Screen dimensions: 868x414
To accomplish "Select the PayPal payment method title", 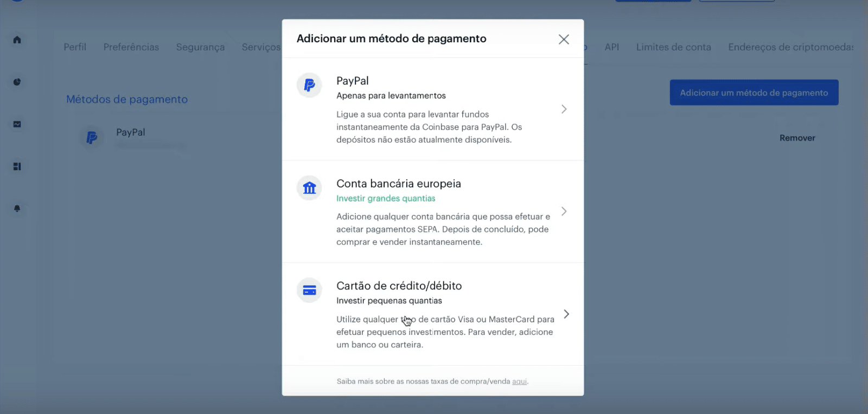I will coord(353,81).
